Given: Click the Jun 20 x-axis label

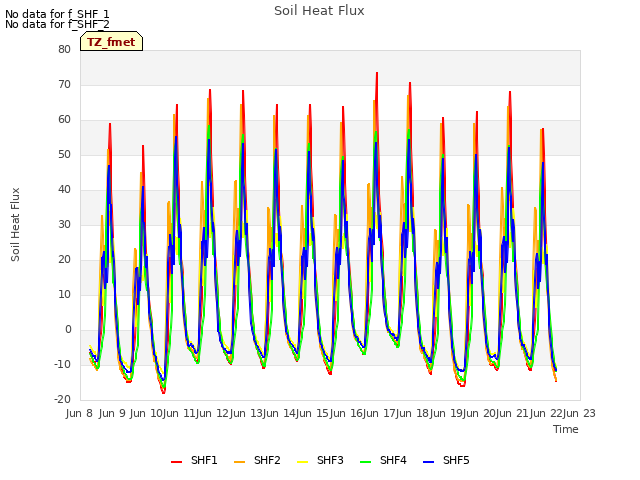Looking at the screenshot, I should pyautogui.click(x=479, y=413).
